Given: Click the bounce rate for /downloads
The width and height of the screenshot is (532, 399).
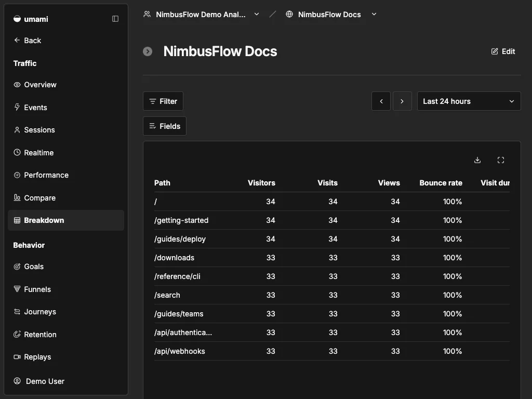Looking at the screenshot, I should click(453, 258).
